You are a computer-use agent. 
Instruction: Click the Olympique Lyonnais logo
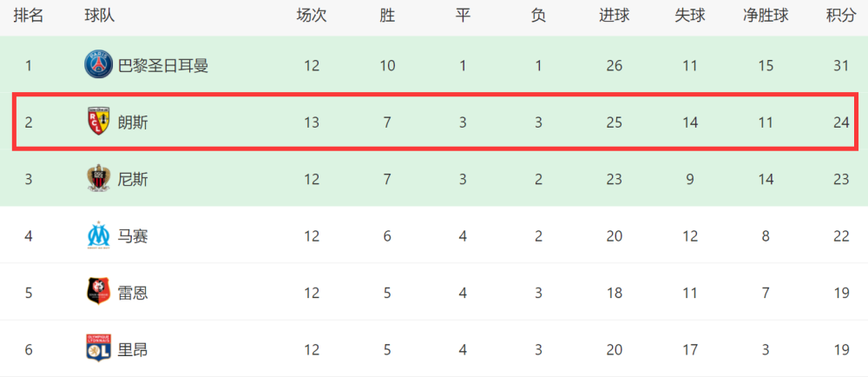[99, 348]
